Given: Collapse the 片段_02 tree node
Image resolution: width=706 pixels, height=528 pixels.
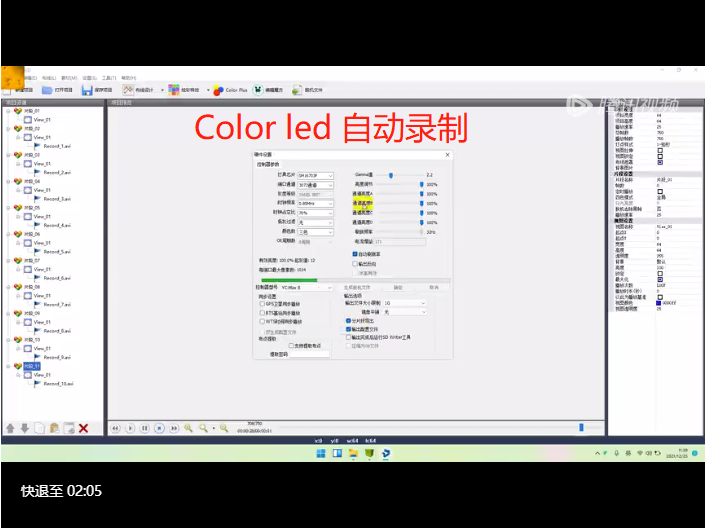Looking at the screenshot, I should click(9, 129).
